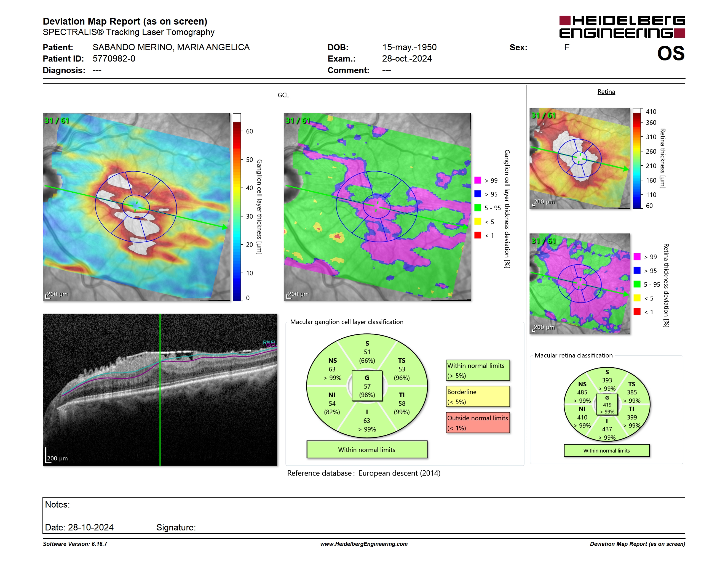
Task: Click the yellow < 5 retina legend swatch
Action: pos(637,298)
